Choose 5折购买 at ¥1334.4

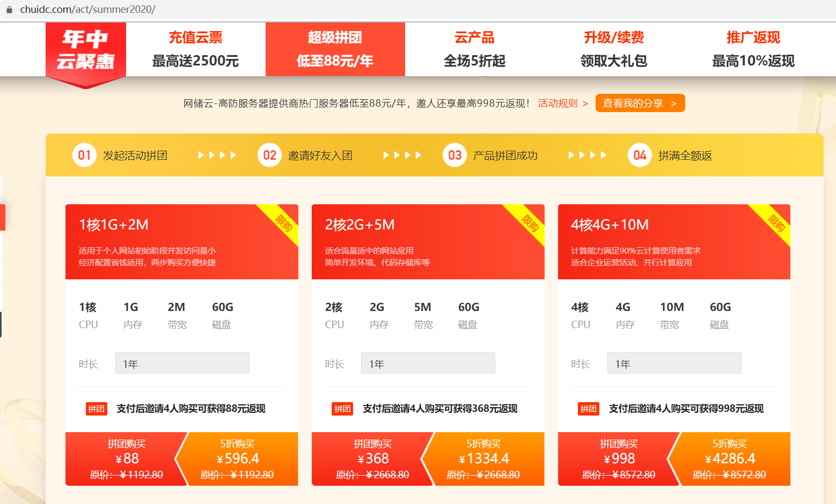(x=484, y=459)
